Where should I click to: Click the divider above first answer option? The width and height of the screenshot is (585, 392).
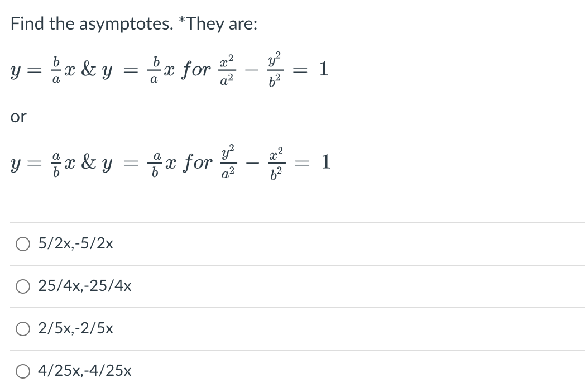point(292,222)
